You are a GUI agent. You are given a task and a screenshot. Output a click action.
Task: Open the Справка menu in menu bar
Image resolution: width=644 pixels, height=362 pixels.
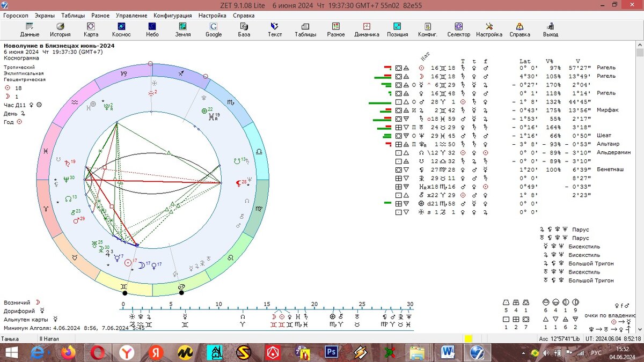(244, 16)
